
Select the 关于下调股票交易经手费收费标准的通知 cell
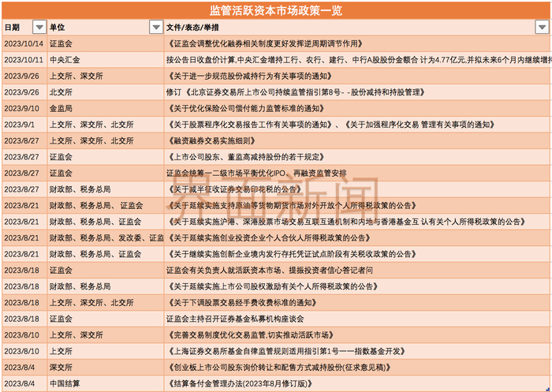[357, 303]
